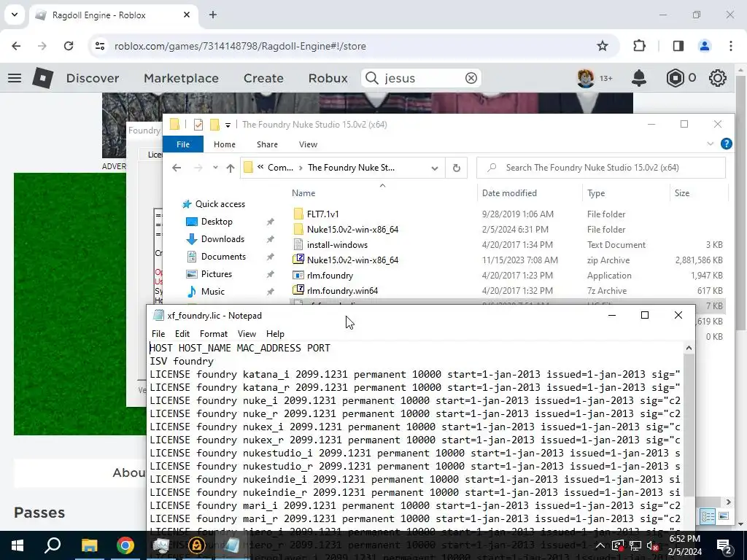Reload the Roblox page
The height and width of the screenshot is (560, 747).
tap(69, 46)
